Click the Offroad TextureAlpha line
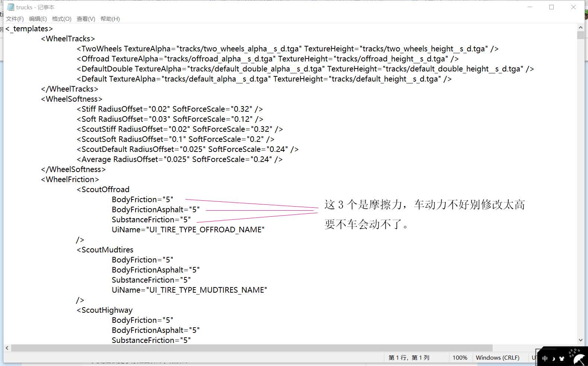Screen dimensions: 588x366 [268, 59]
